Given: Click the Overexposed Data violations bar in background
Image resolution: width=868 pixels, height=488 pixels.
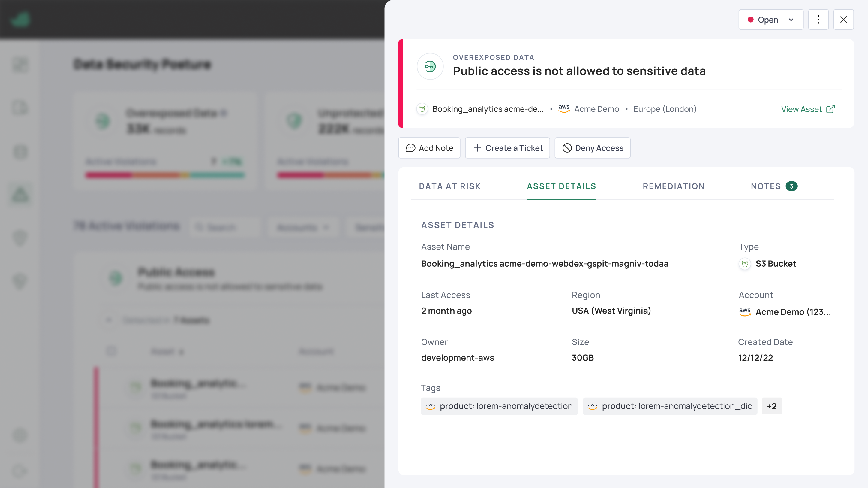Looking at the screenshot, I should click(165, 175).
